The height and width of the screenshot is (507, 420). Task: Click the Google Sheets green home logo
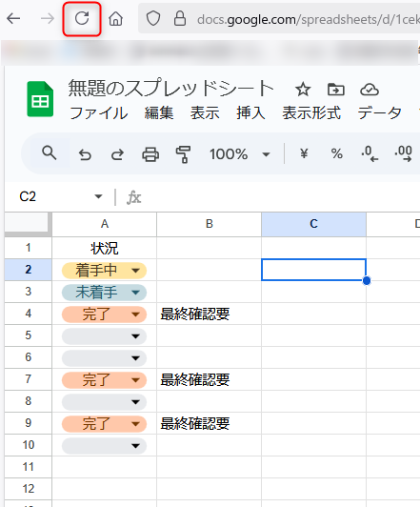click(40, 99)
